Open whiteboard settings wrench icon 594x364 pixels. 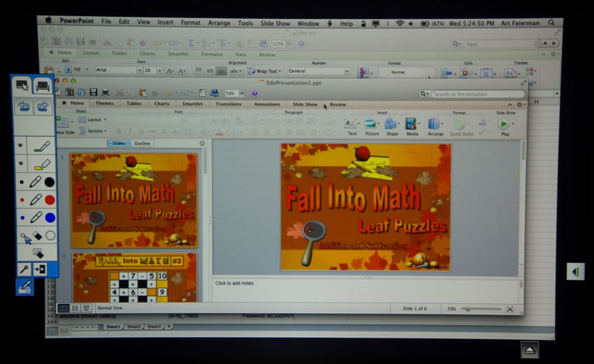(x=24, y=270)
